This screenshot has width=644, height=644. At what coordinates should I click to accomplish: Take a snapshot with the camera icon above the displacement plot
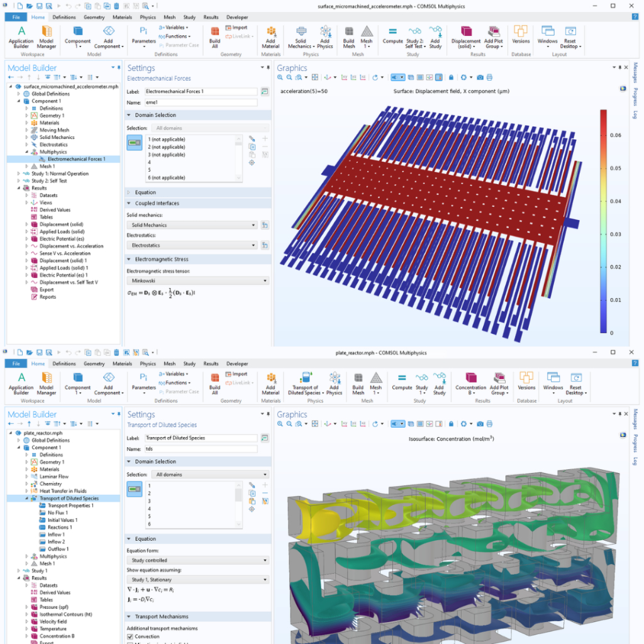(x=480, y=77)
